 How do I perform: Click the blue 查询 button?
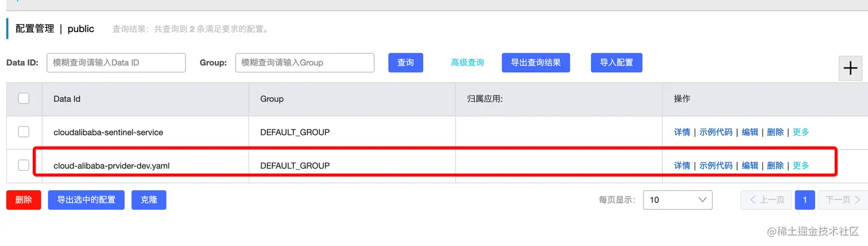[406, 63]
